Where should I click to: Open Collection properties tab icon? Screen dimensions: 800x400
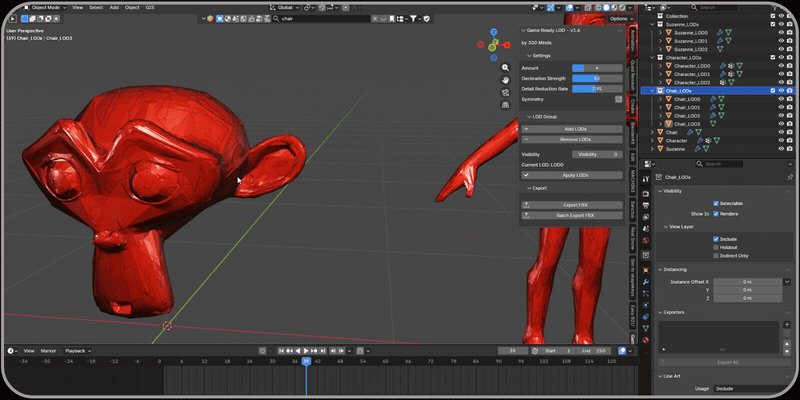[646, 255]
